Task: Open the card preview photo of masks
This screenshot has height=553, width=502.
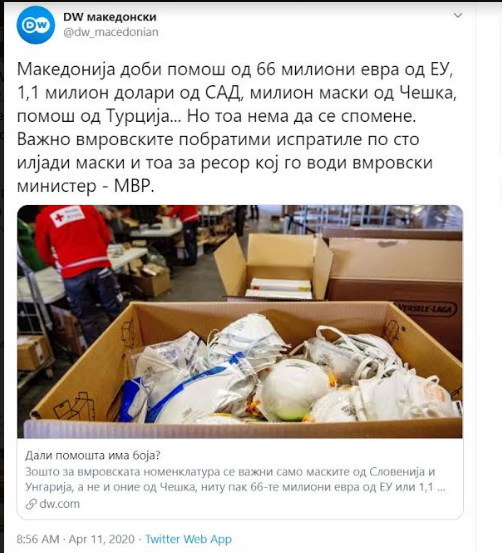Action: click(240, 321)
